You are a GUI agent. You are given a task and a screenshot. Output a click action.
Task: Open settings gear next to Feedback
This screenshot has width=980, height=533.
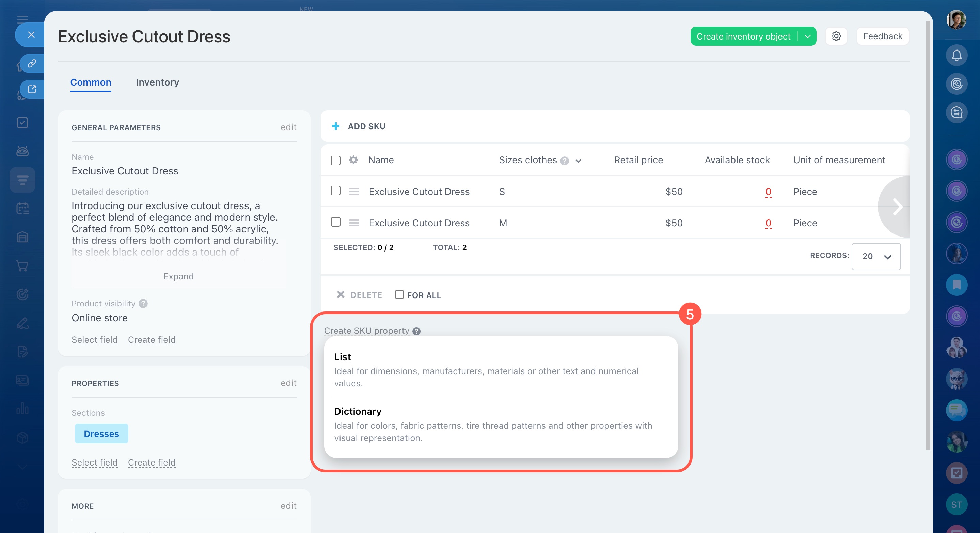836,36
